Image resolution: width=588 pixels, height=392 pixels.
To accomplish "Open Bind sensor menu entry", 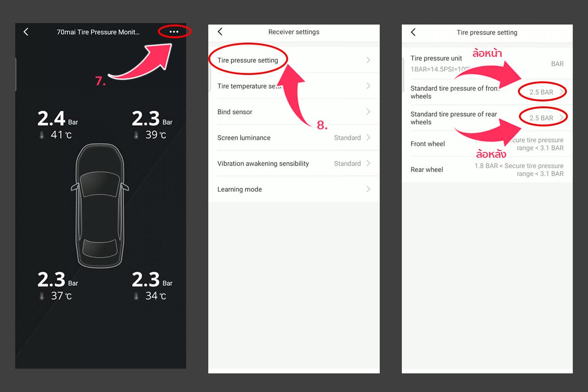I will tap(294, 112).
